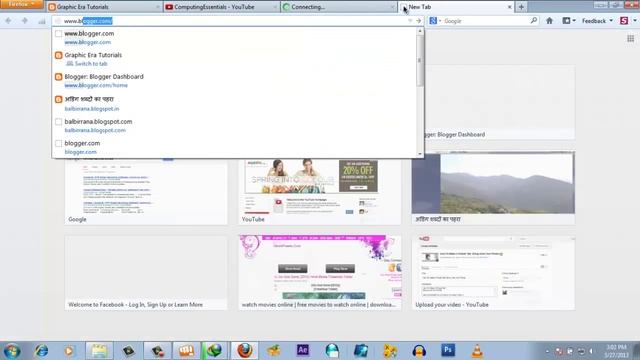The image size is (640, 360).
Task: Click the pink S add-on icon
Action: pyautogui.click(x=624, y=21)
